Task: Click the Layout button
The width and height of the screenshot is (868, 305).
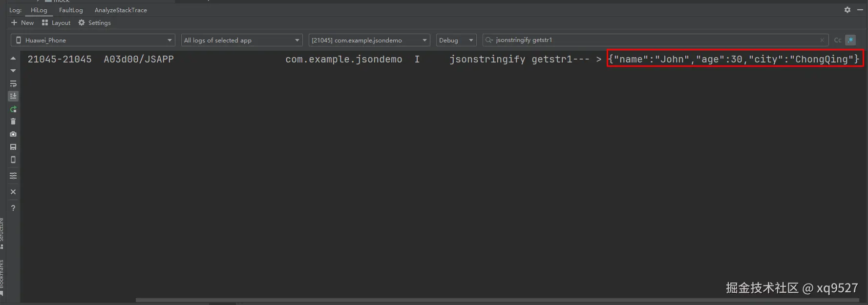Action: [x=56, y=23]
